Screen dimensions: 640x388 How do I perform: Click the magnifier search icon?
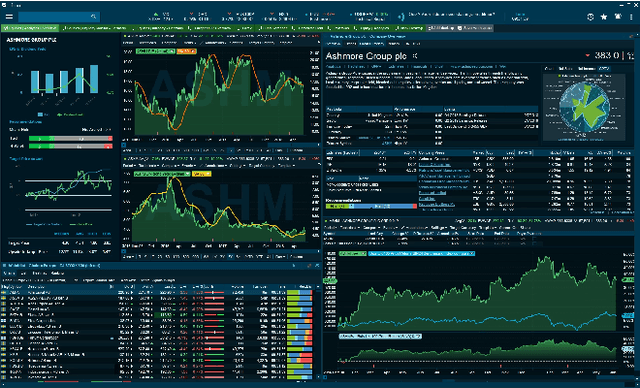click(x=93, y=17)
